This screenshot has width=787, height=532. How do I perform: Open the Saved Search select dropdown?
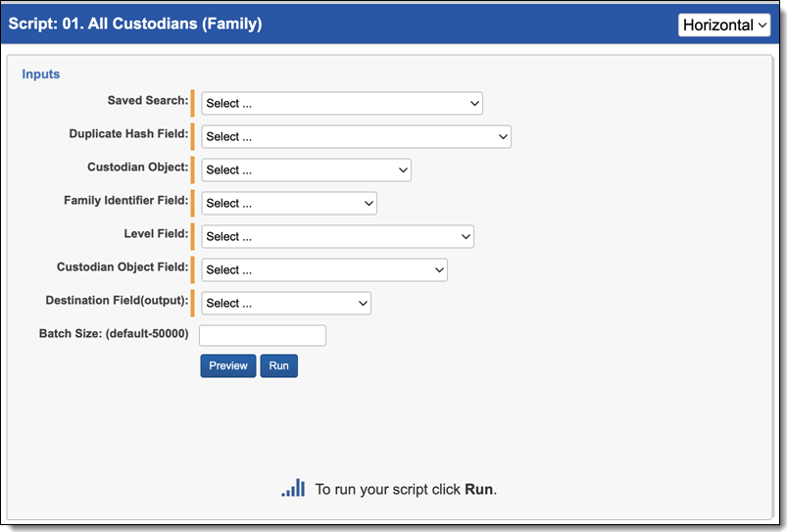342,104
